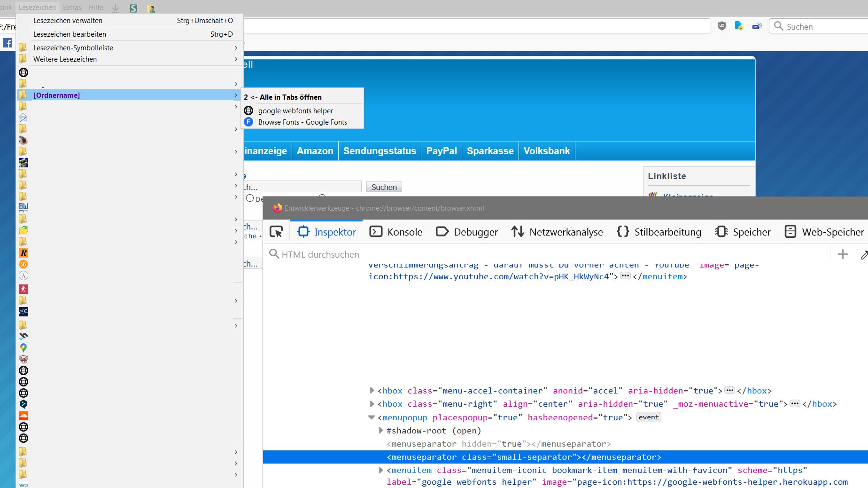Click the shield icon in browser toolbar
Viewport: 868px width, 488px height.
click(722, 26)
